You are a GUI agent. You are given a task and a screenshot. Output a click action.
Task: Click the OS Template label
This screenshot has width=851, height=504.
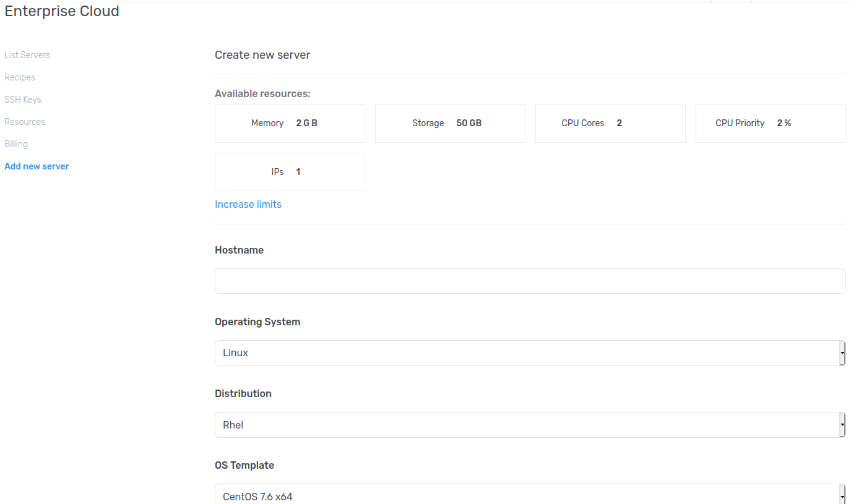(244, 465)
